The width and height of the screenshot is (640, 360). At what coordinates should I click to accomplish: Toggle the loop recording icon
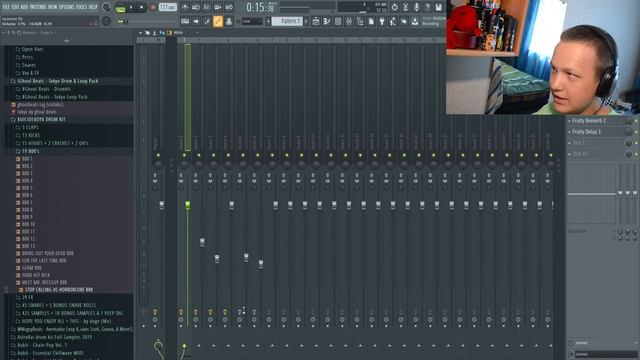(x=229, y=7)
